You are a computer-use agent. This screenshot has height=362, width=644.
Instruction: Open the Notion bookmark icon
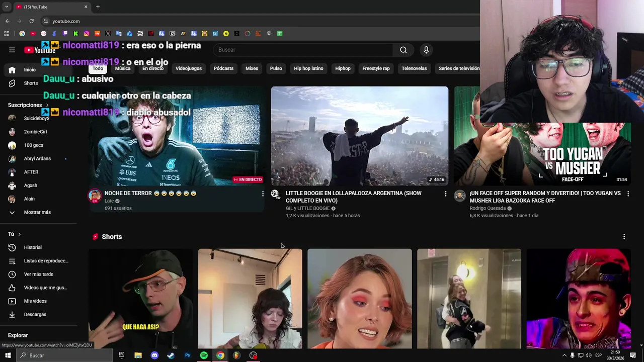pyautogui.click(x=173, y=34)
